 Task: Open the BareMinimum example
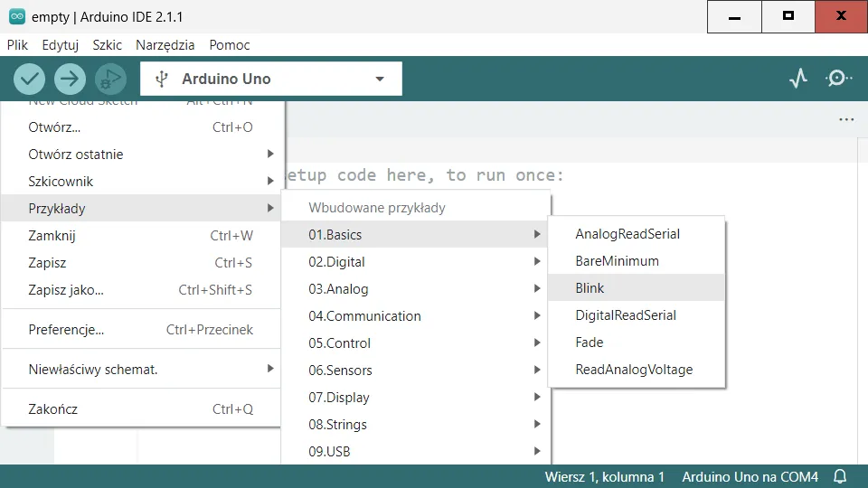pyautogui.click(x=636, y=261)
